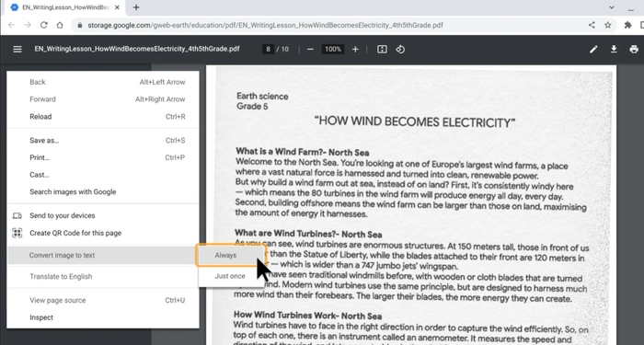Click the page number field showing 8
This screenshot has width=644, height=345.
tap(268, 50)
